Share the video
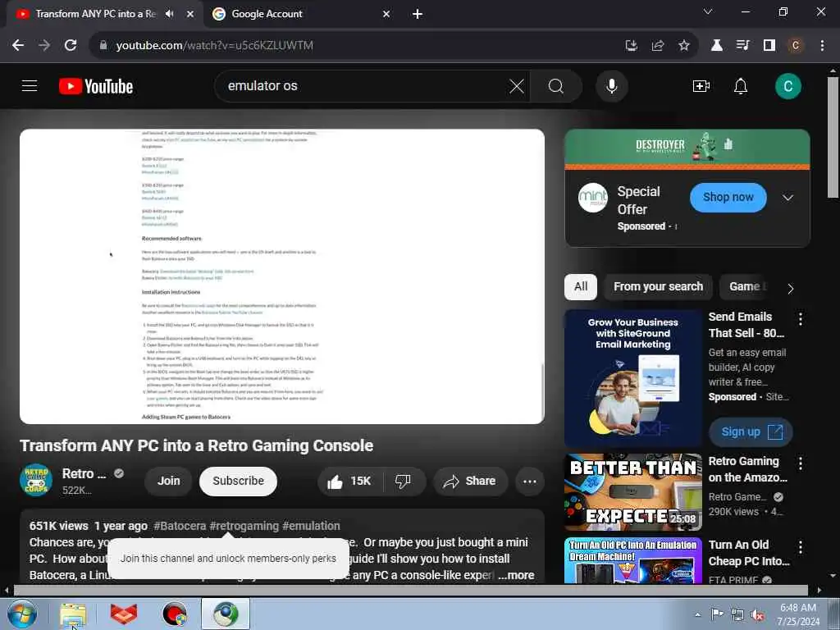The image size is (840, 630). click(x=469, y=481)
